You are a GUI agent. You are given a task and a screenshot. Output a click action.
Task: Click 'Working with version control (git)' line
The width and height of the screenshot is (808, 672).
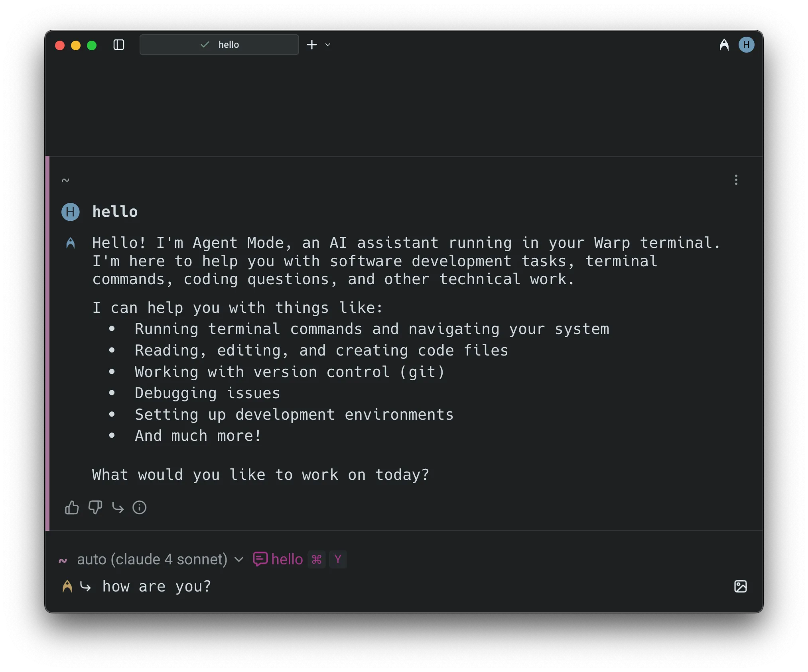pos(290,372)
